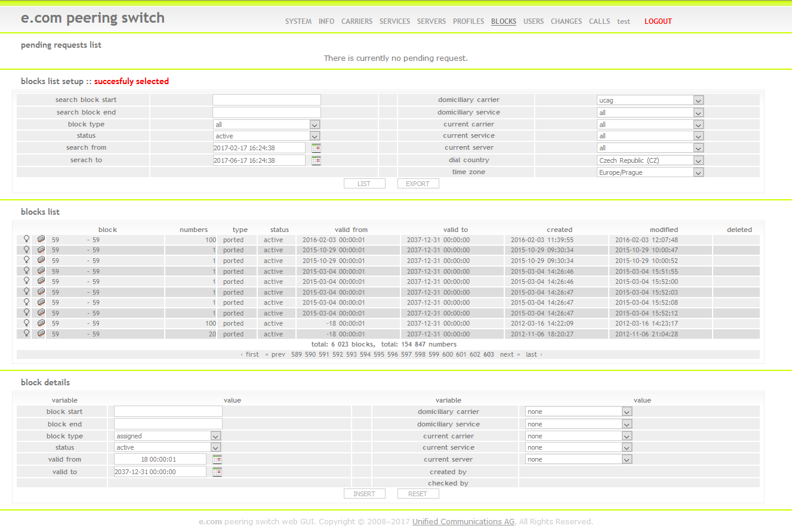
Task: Open the CHANGES menu
Action: pyautogui.click(x=566, y=21)
